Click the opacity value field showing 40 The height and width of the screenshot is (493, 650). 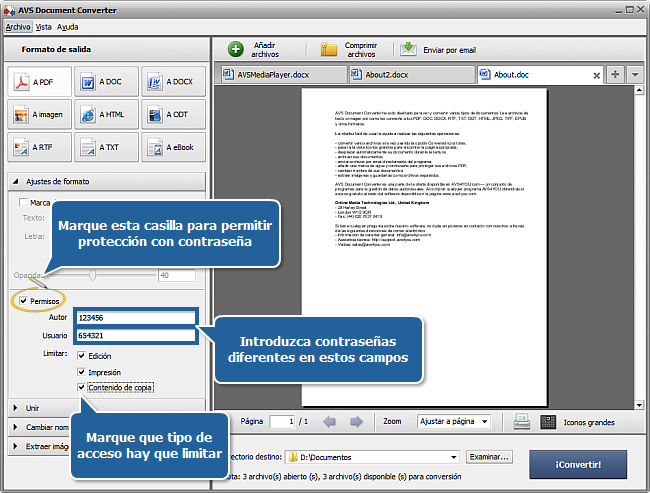click(x=177, y=275)
